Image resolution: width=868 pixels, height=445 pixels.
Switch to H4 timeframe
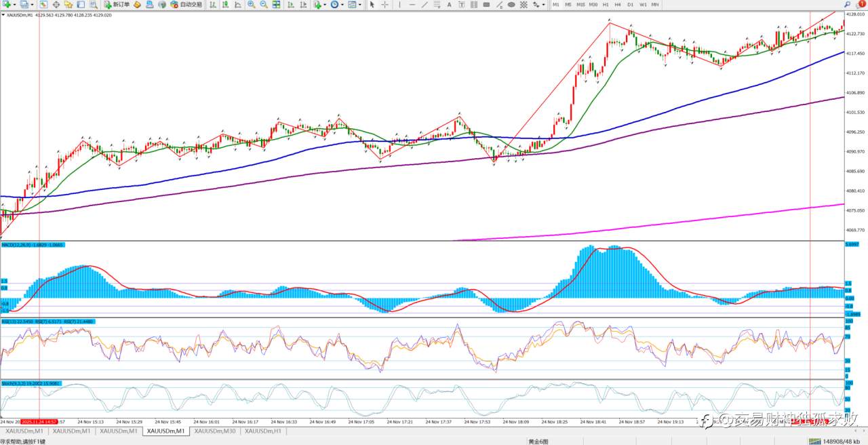[x=618, y=4]
